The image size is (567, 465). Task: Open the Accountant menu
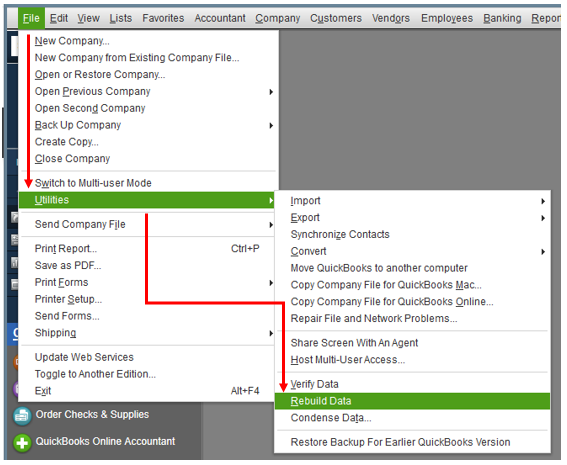220,18
